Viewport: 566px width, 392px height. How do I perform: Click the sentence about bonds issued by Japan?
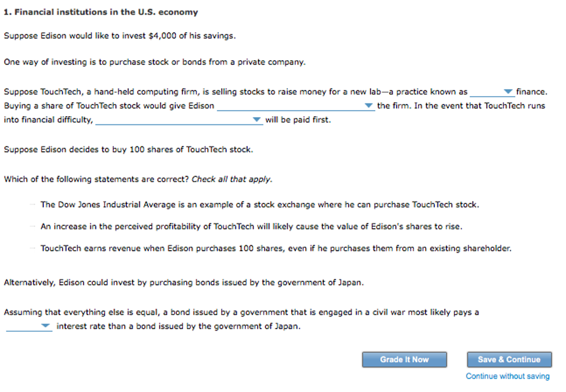184,283
